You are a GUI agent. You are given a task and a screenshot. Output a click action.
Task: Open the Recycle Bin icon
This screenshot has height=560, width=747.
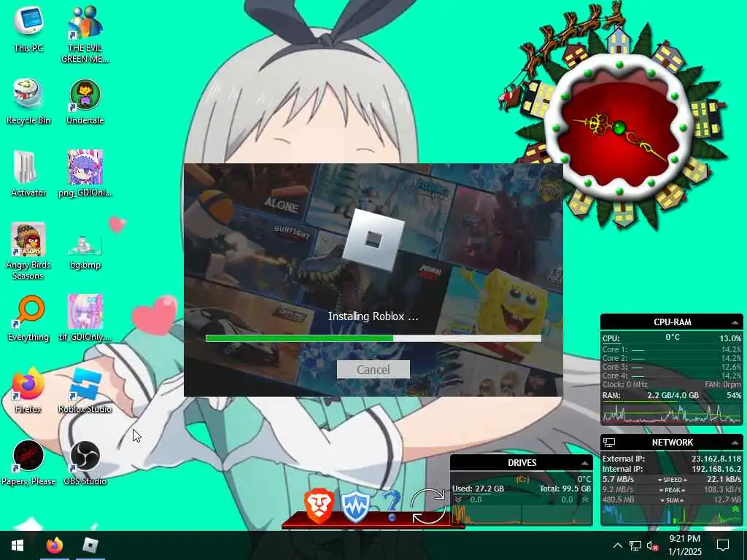point(28,101)
